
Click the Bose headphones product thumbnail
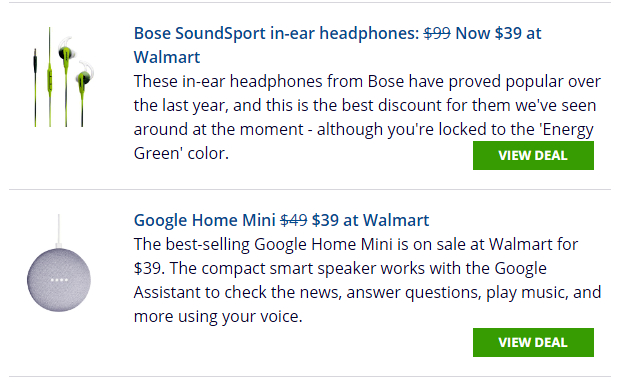[x=63, y=77]
